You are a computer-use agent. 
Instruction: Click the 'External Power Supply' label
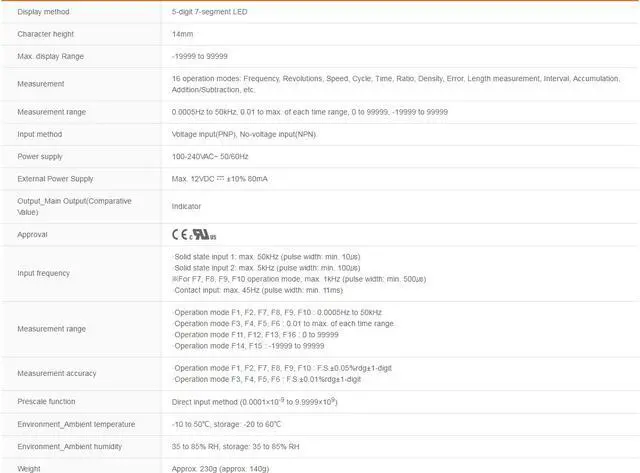[x=55, y=179]
